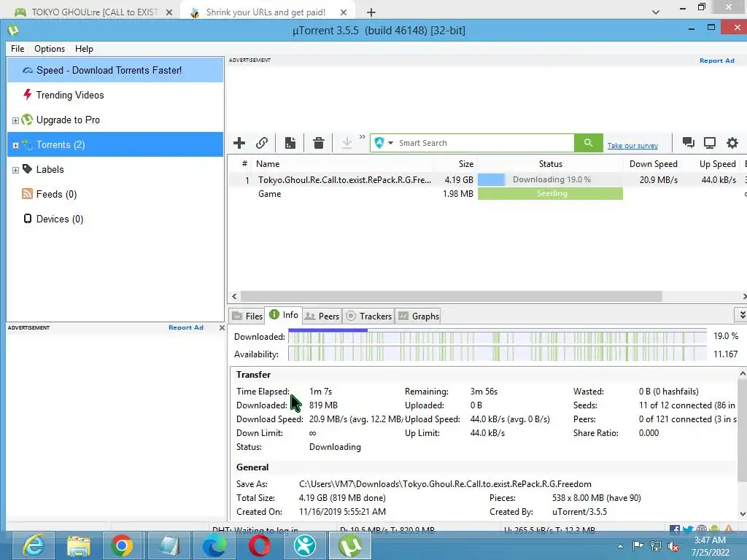Click Add Torrent from URL link icon
The image size is (747, 560).
pyautogui.click(x=262, y=143)
